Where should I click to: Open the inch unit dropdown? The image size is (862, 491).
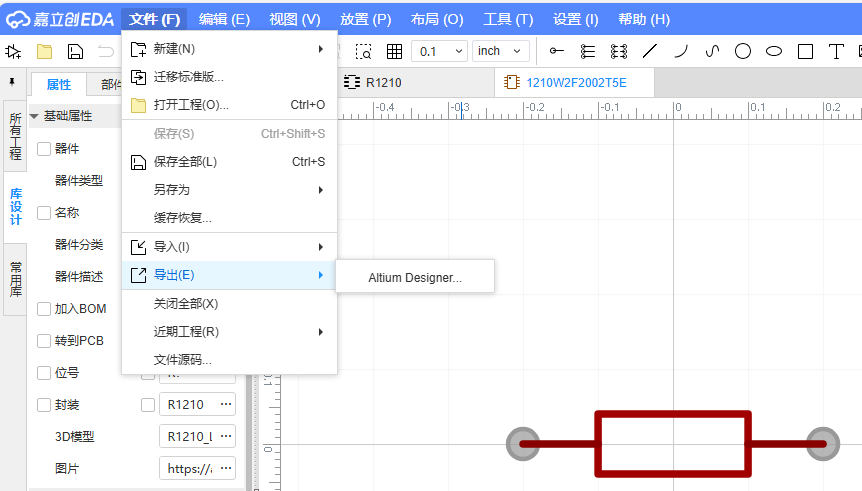(x=500, y=51)
